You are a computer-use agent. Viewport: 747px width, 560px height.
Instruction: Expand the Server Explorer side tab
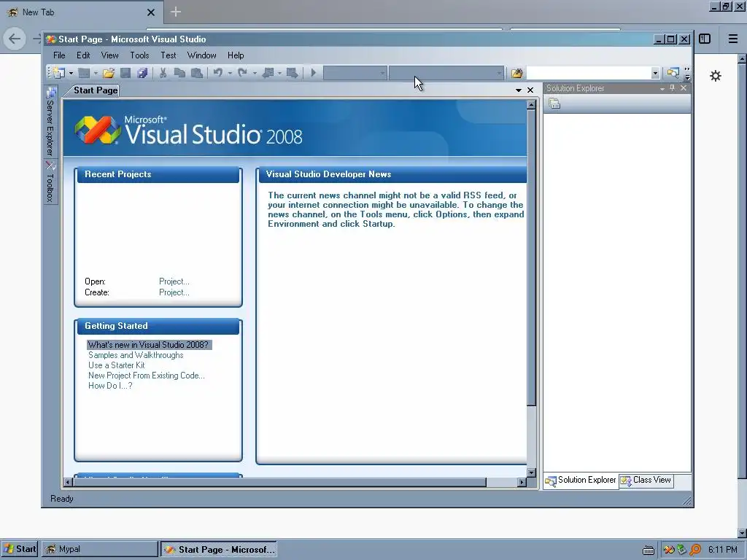click(x=50, y=122)
